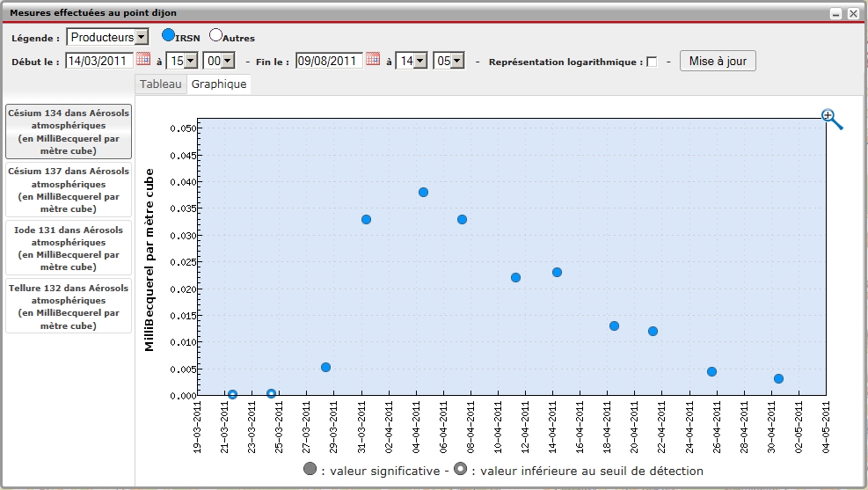Click the gray valeur significative legend marker
868x490 pixels.
click(310, 469)
